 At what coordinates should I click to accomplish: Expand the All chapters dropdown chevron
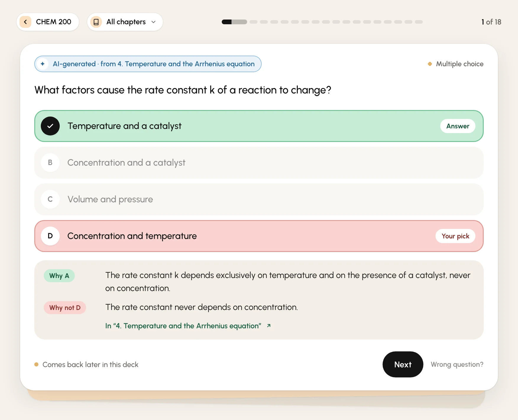coord(153,22)
